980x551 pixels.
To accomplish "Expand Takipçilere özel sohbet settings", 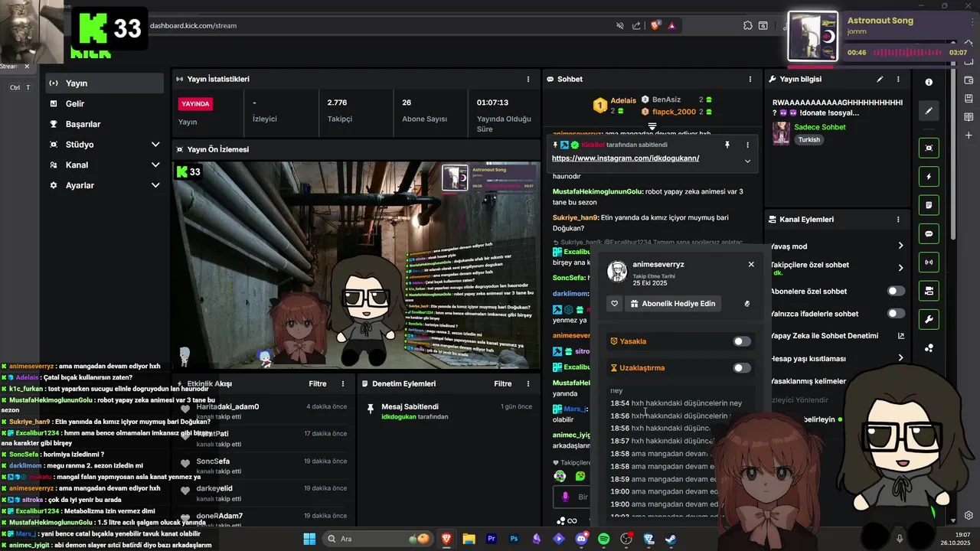I will click(x=900, y=268).
